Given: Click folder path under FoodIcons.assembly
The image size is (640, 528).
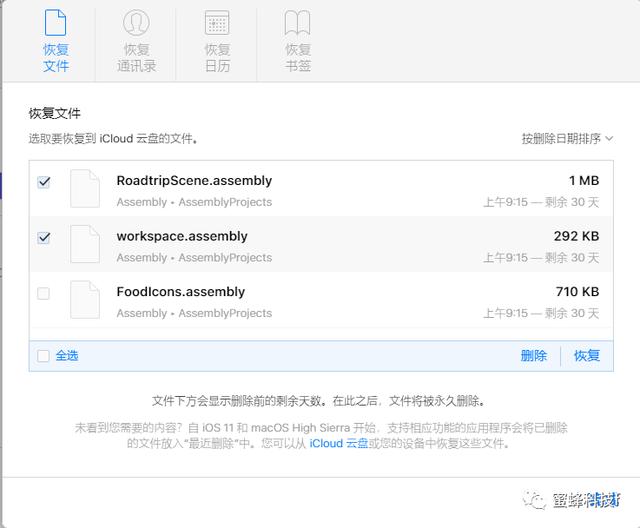Looking at the screenshot, I should pos(194,313).
